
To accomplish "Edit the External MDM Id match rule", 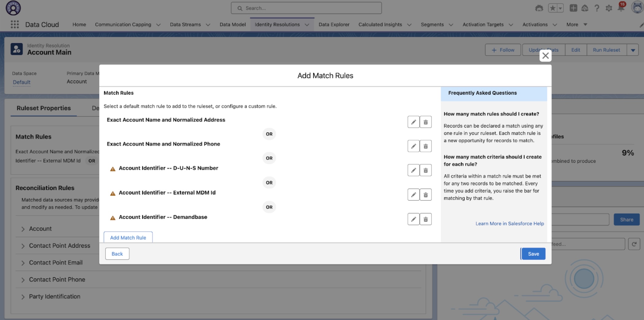I will [x=413, y=195].
